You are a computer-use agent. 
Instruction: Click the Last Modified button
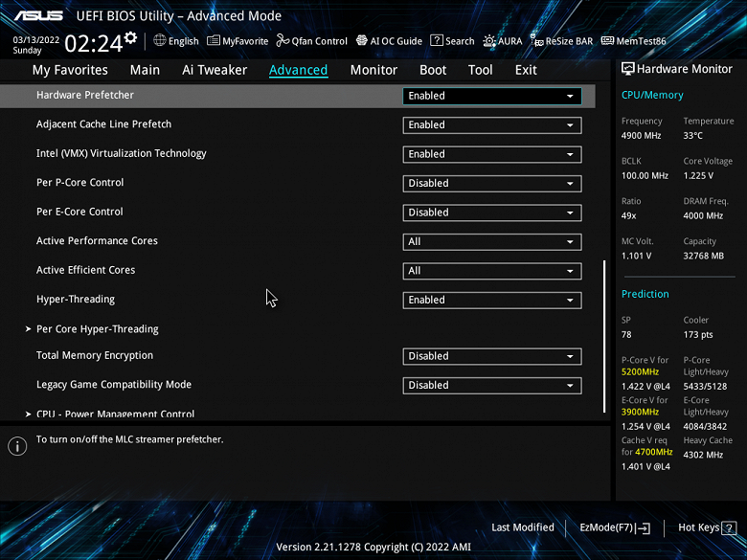point(523,527)
